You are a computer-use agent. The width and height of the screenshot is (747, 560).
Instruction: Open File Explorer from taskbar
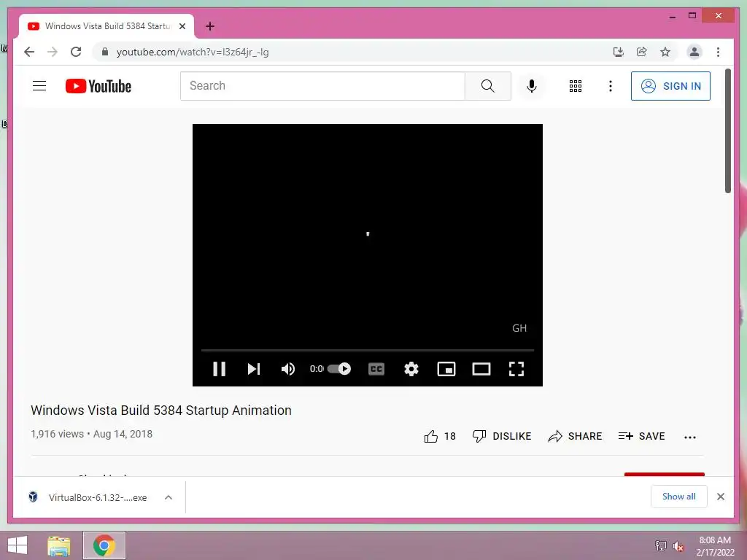(x=59, y=545)
